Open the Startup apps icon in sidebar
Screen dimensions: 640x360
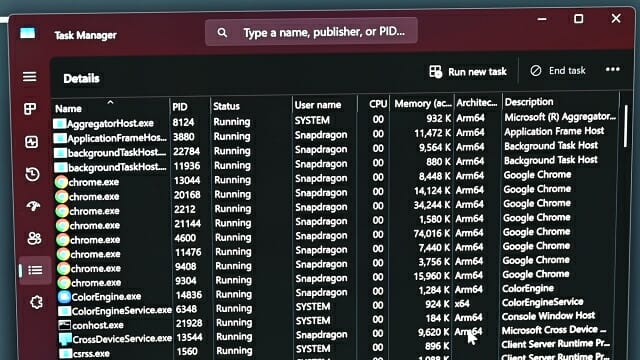[x=33, y=206]
